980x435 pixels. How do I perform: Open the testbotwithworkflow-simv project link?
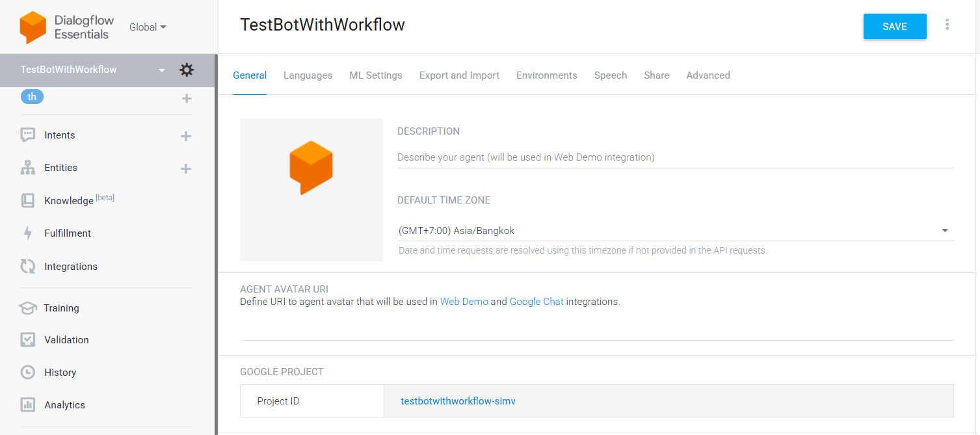(458, 401)
